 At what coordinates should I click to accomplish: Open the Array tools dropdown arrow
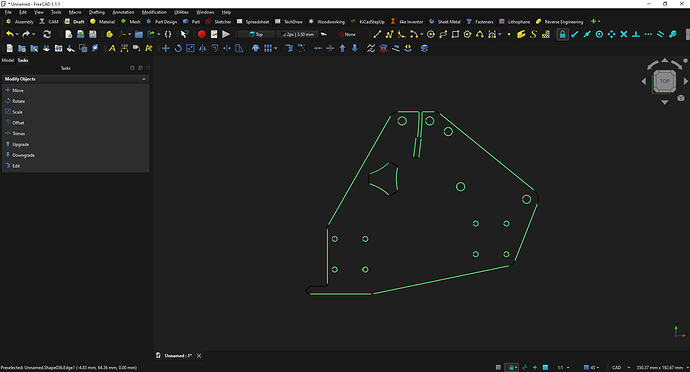pyautogui.click(x=275, y=48)
